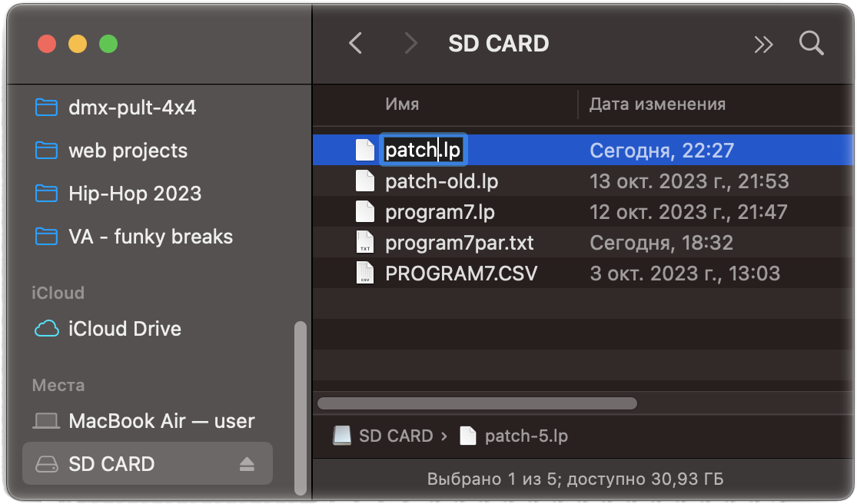Click SD CARD in the path bar
The height and width of the screenshot is (504, 857).
pyautogui.click(x=395, y=436)
